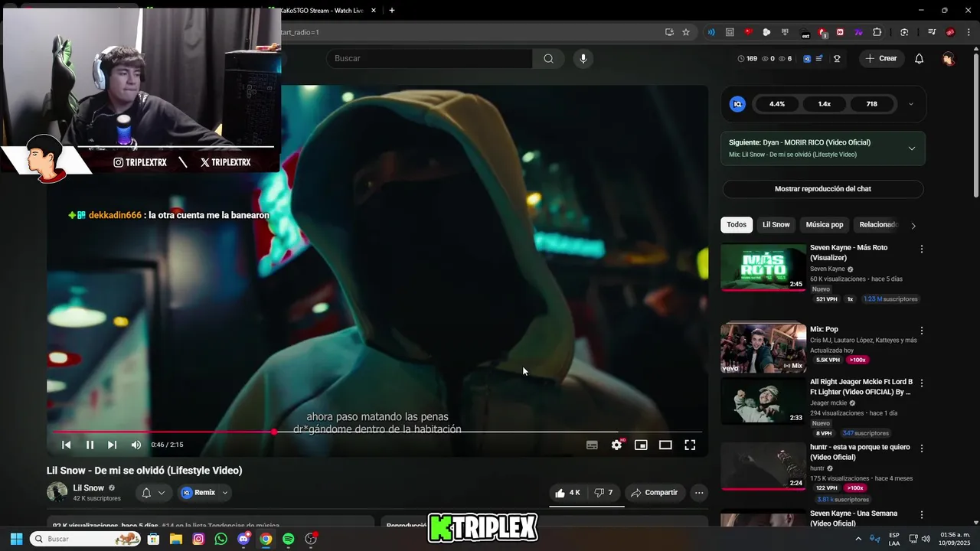The width and height of the screenshot is (980, 551).
Task: Mute the video volume
Action: (136, 445)
